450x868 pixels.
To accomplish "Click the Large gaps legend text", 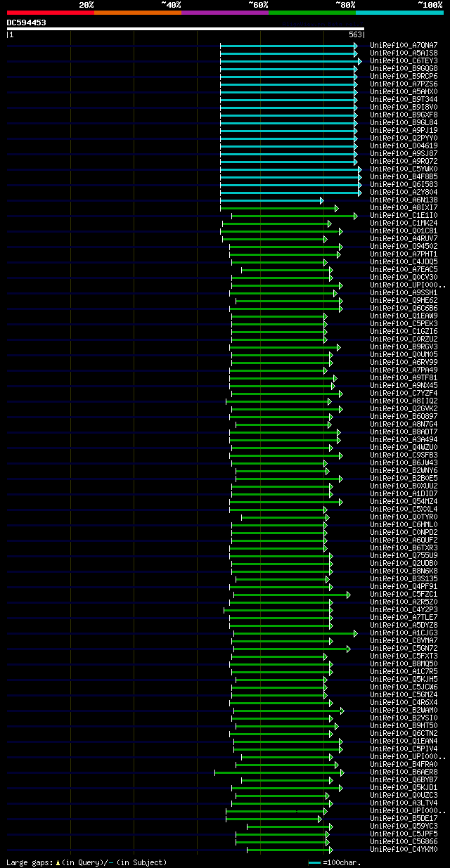I will (86, 862).
